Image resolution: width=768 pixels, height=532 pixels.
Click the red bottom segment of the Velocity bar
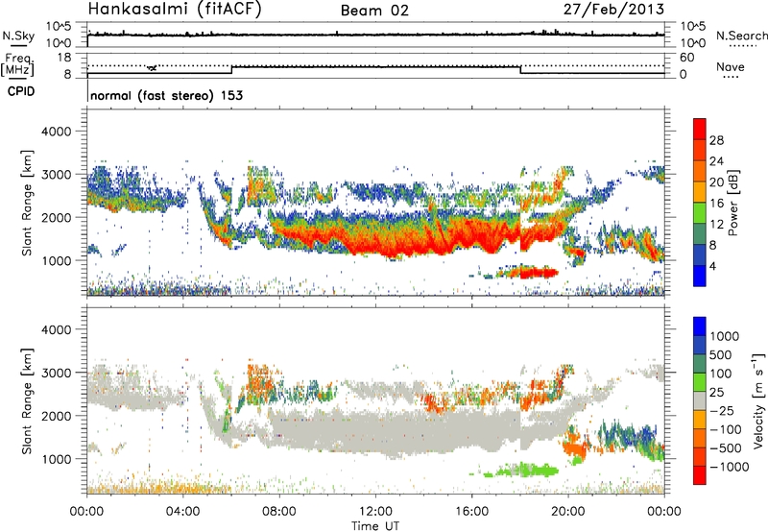[700, 475]
